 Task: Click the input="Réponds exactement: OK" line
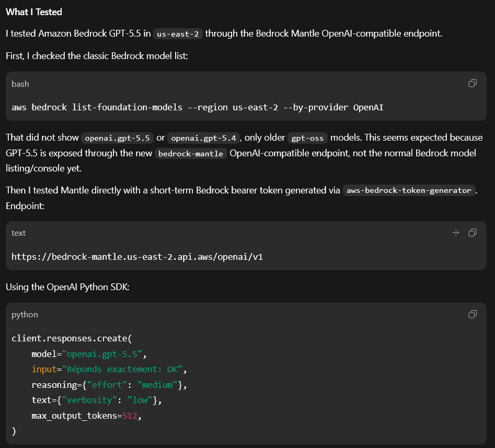tap(109, 369)
